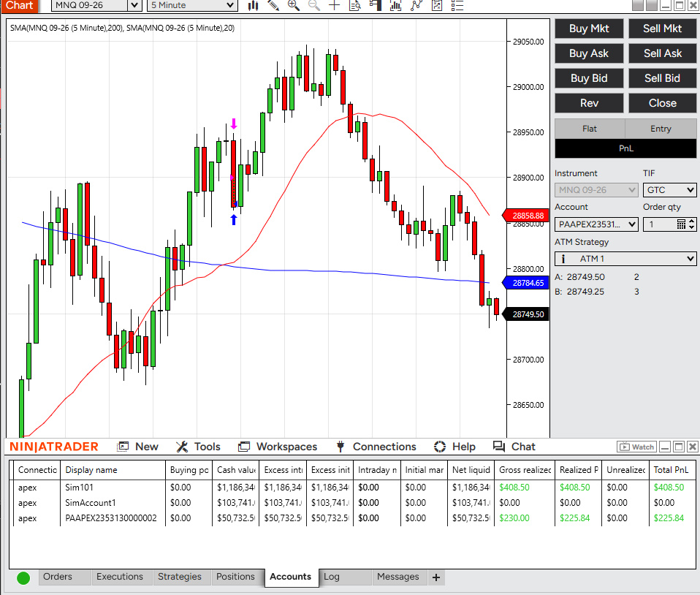Open the Help menu
Viewport: 700px width, 595px height.
pyautogui.click(x=454, y=447)
